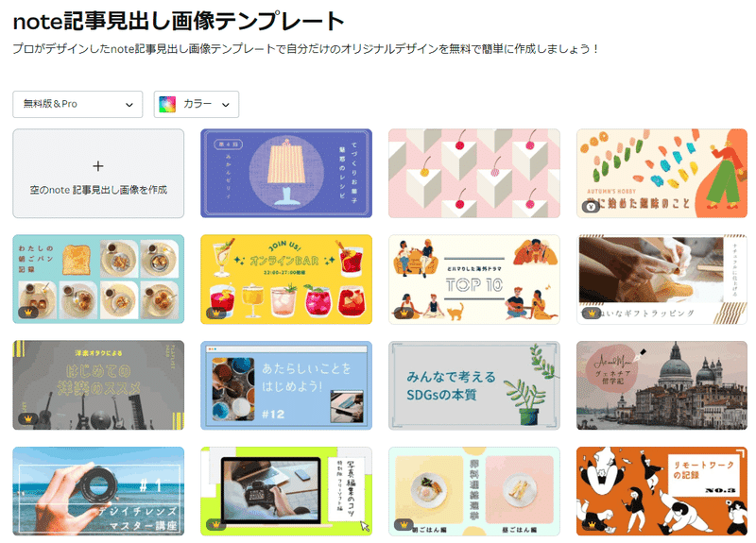
Task: Select the orange リモートワークの記録 template
Action: pos(662,491)
